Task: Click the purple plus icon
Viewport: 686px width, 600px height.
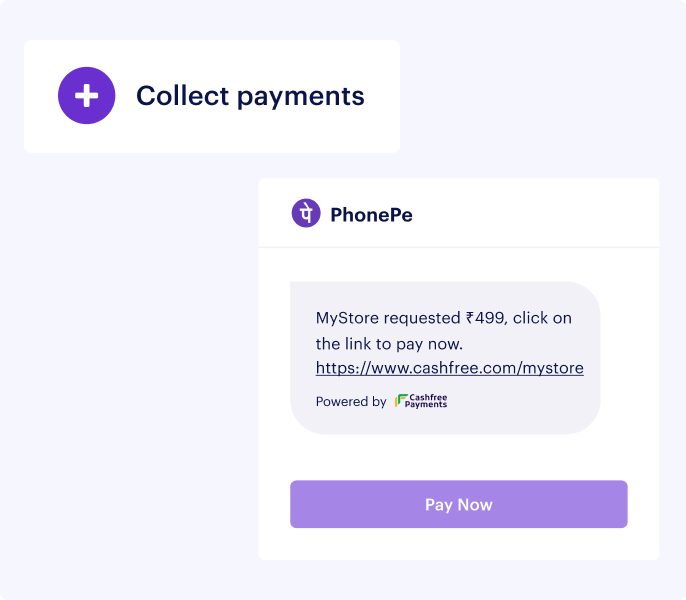Action: pyautogui.click(x=87, y=96)
